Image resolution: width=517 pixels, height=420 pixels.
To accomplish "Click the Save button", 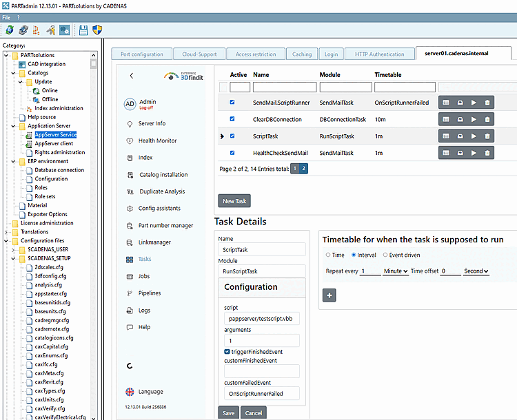I will [x=228, y=412].
